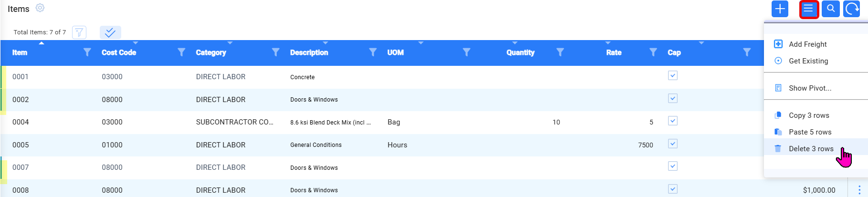Click 8.6 ksi Blend Deck Mix description
This screenshot has height=197, width=868.
(330, 123)
